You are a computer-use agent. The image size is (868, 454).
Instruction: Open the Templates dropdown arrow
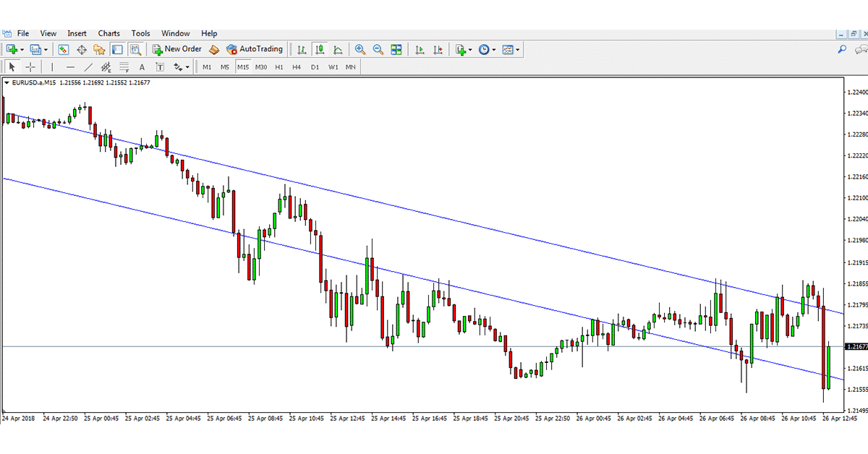[516, 49]
